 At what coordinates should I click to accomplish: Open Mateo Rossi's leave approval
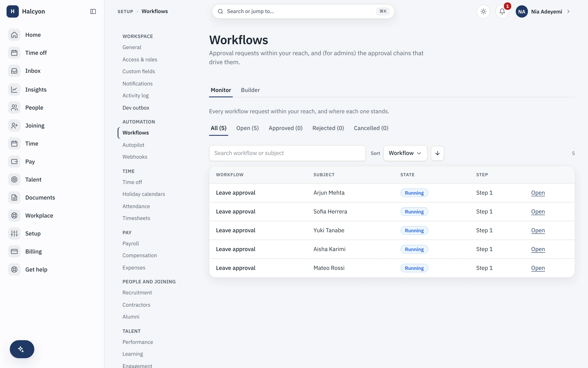[x=538, y=268]
